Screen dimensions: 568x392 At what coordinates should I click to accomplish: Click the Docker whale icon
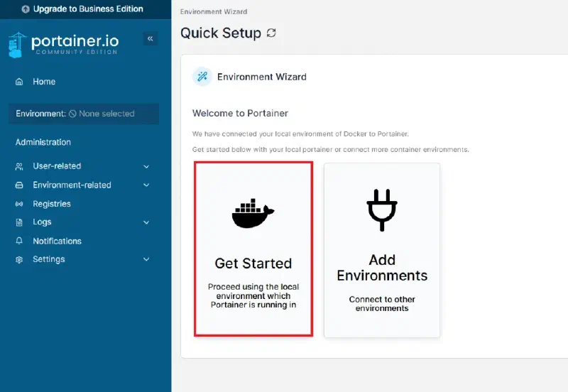[x=253, y=213]
